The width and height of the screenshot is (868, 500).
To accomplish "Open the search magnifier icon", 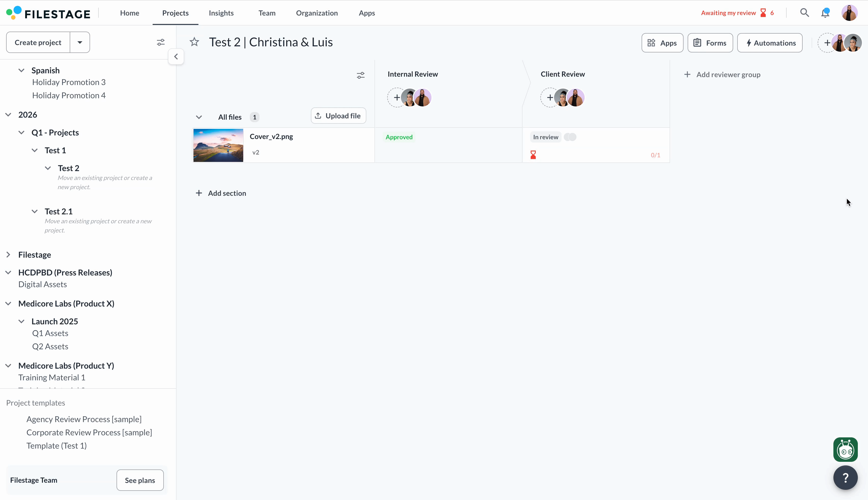I will (x=805, y=13).
